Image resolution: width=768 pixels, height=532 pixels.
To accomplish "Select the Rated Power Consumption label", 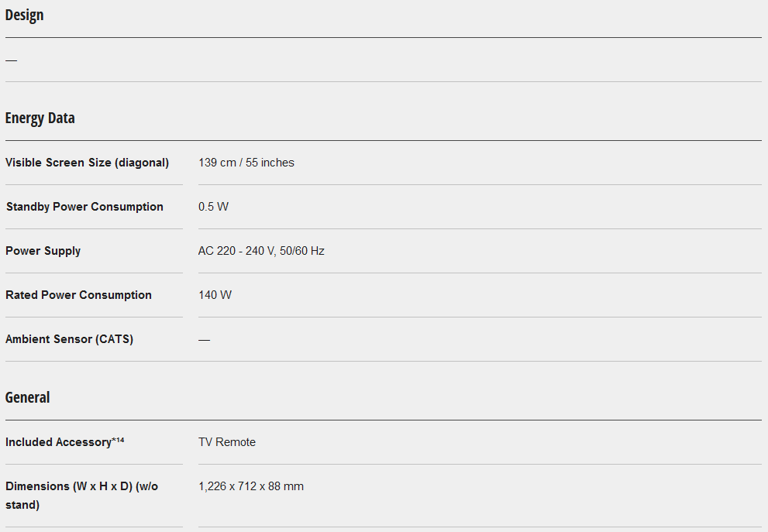I will pos(78,295).
